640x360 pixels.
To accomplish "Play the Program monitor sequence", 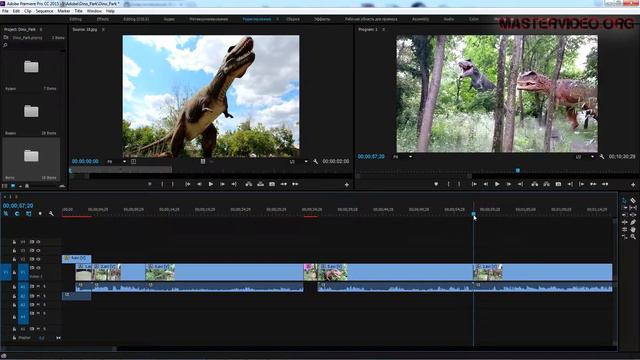I will click(x=497, y=184).
